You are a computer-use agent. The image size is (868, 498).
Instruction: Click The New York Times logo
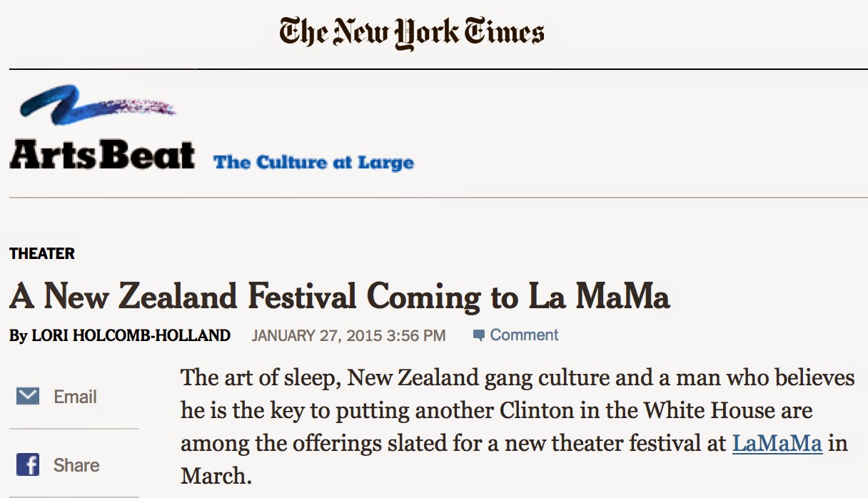pos(411,34)
